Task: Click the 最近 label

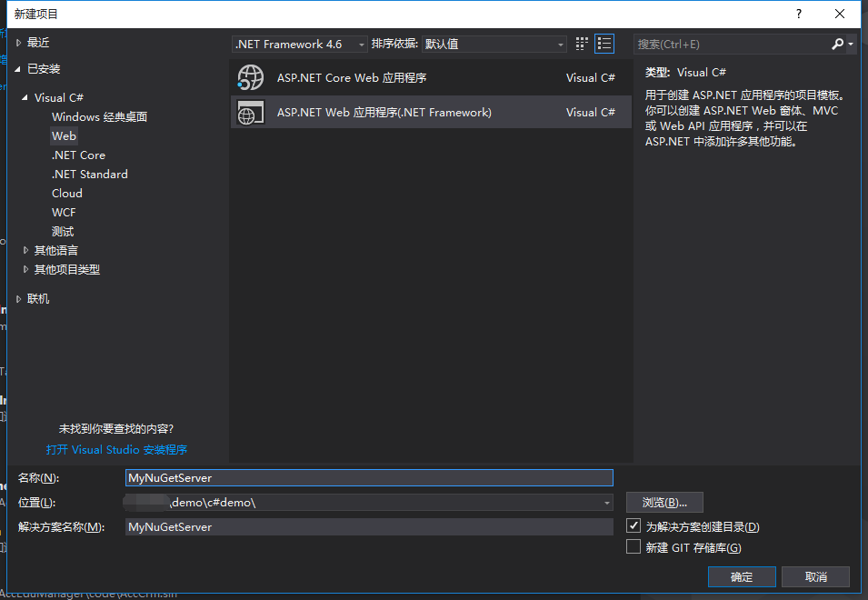Action: 38,43
